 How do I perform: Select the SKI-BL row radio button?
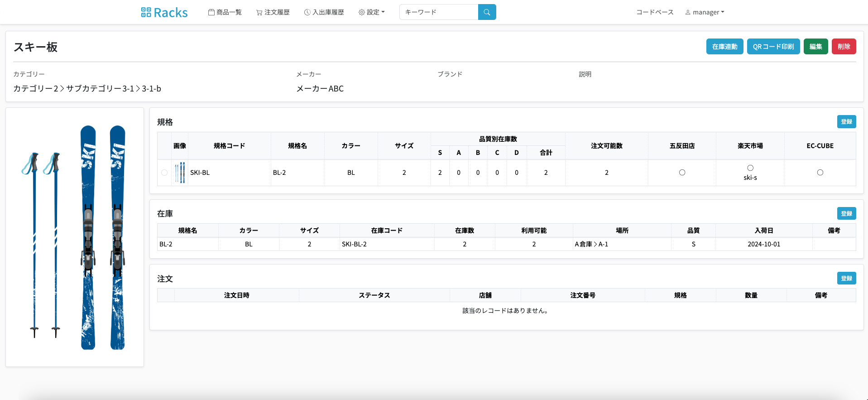tap(164, 173)
